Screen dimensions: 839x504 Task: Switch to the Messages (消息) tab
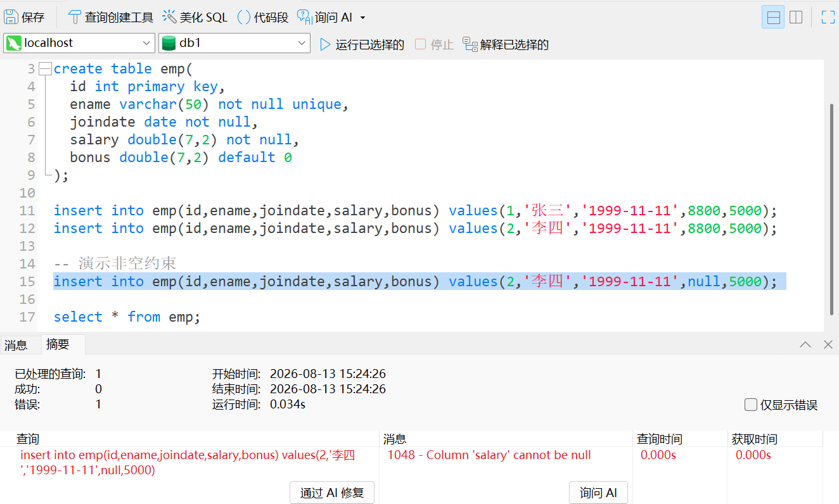point(16,345)
